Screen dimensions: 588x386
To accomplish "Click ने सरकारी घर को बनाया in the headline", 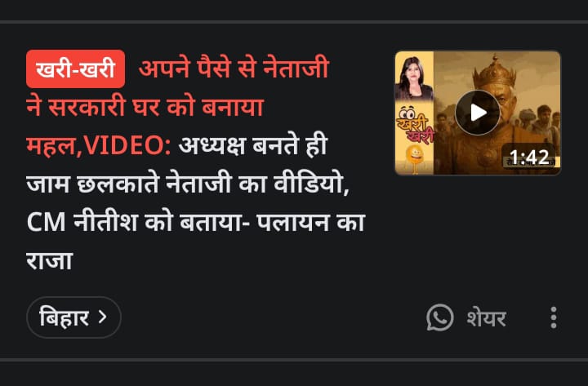I will point(145,107).
